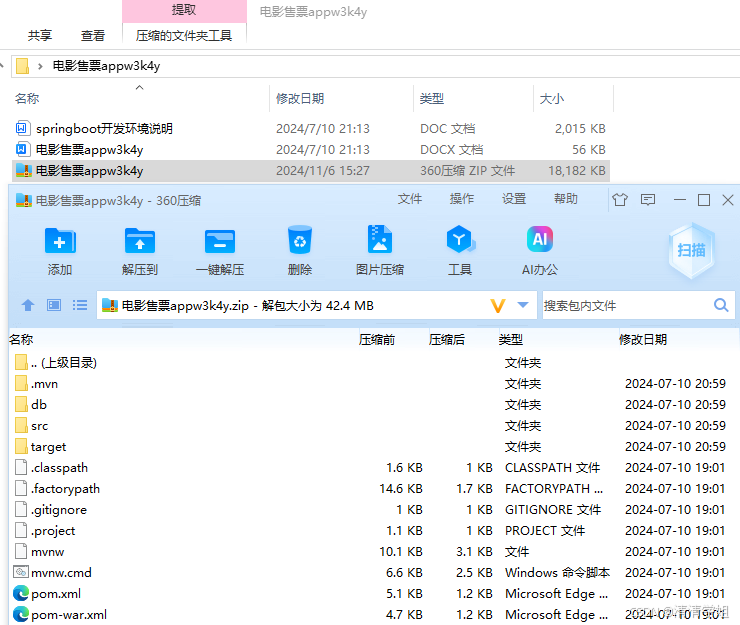
Task: Open the skin (shirt) icon in title bar
Action: [x=620, y=200]
